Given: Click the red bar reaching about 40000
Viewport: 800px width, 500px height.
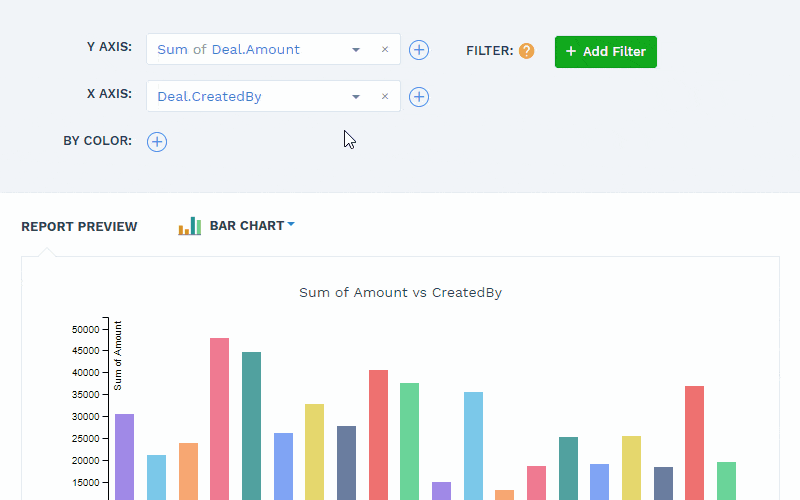Looking at the screenshot, I should pyautogui.click(x=378, y=434).
